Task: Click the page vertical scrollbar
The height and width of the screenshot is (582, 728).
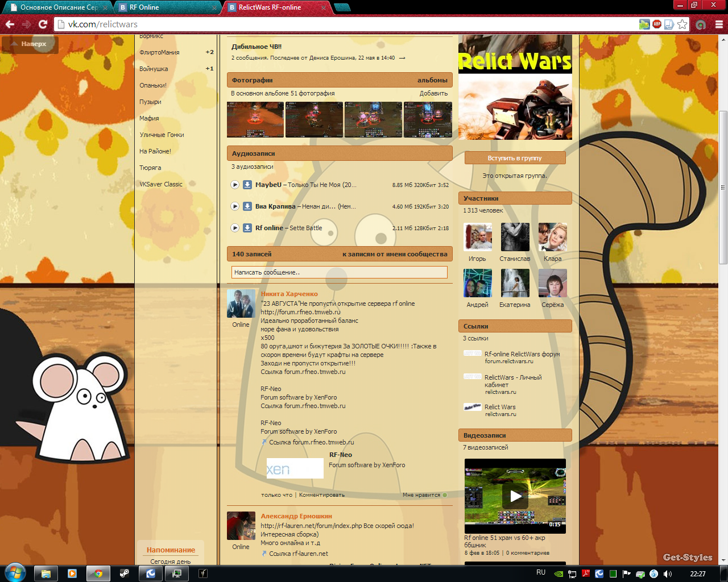Action: pyautogui.click(x=723, y=188)
